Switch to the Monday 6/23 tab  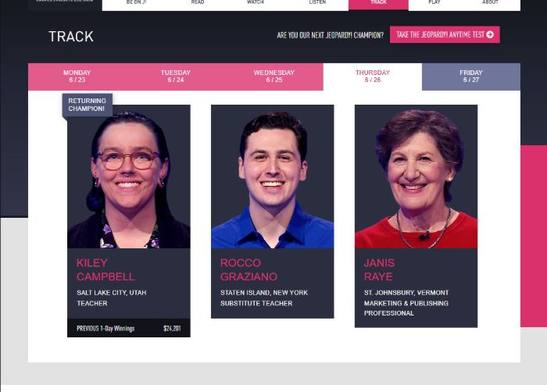click(x=77, y=77)
